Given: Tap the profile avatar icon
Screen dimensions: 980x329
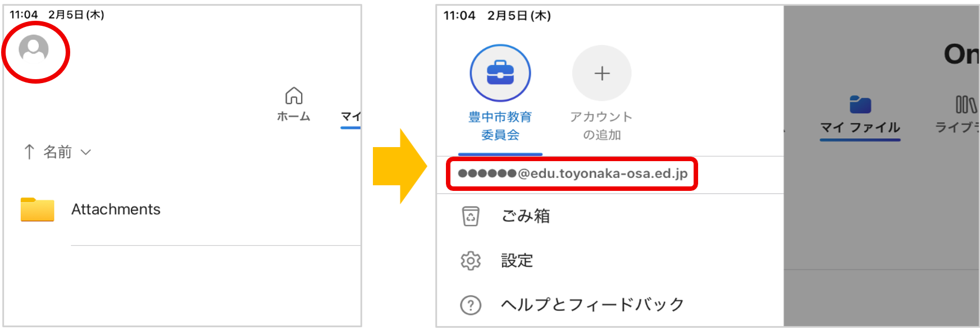Looking at the screenshot, I should pos(34,49).
